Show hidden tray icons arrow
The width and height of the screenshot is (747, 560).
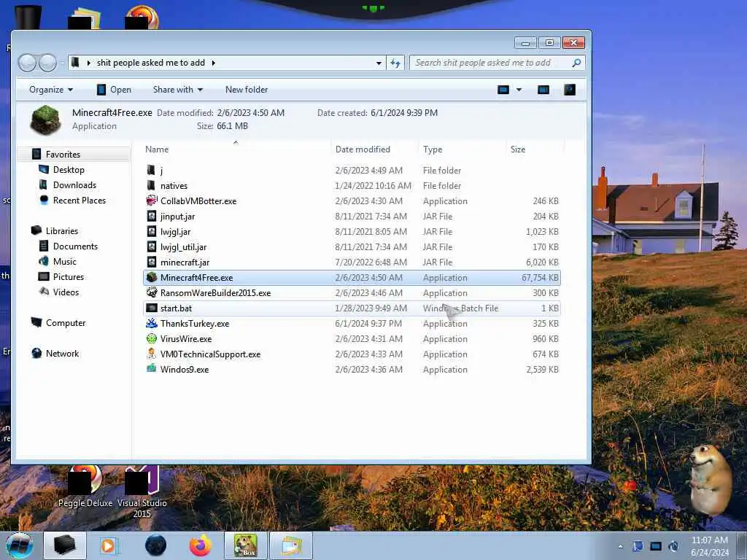(620, 546)
